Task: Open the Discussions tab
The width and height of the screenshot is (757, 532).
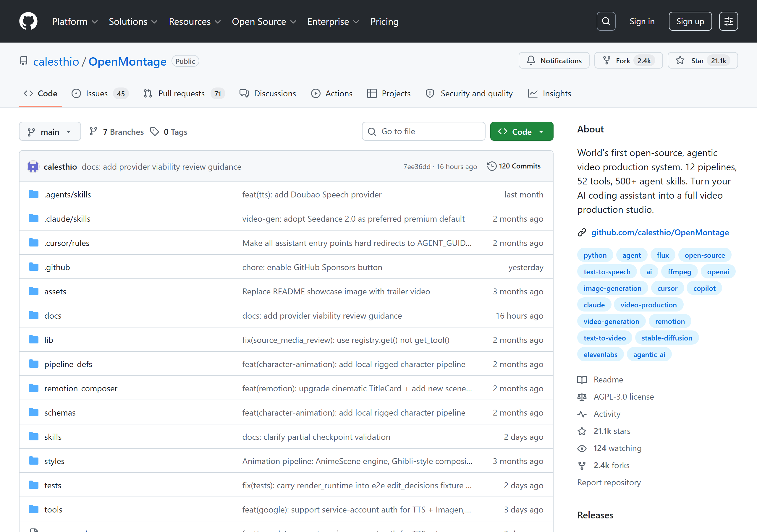Action: click(268, 94)
